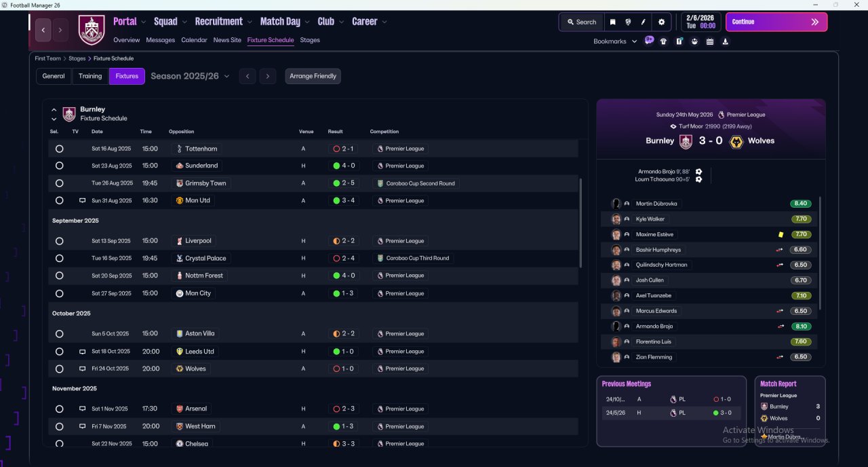
Task: Click the Burnley crest in fixture schedule panel
Action: click(69, 113)
